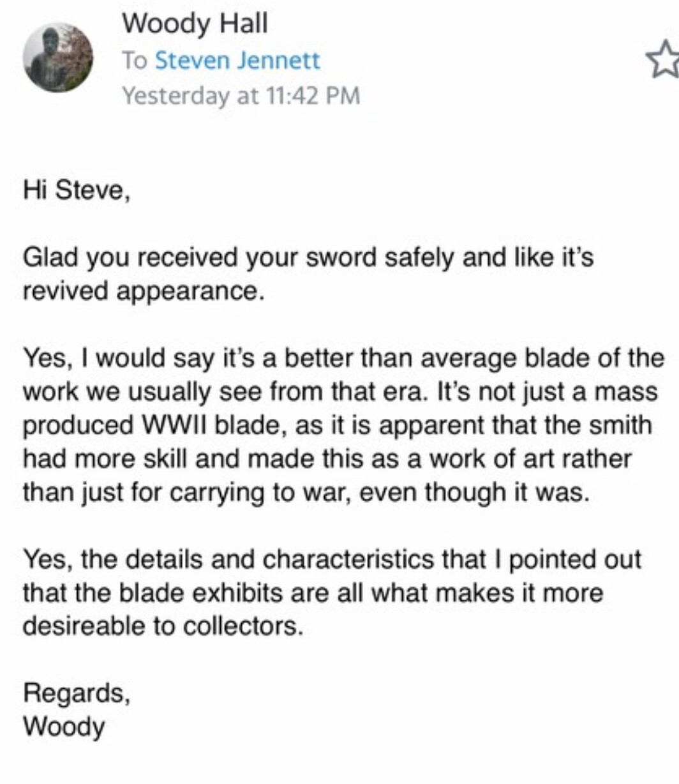679x784 pixels.
Task: Open the sender's Buddha statue avatar
Action: click(58, 57)
